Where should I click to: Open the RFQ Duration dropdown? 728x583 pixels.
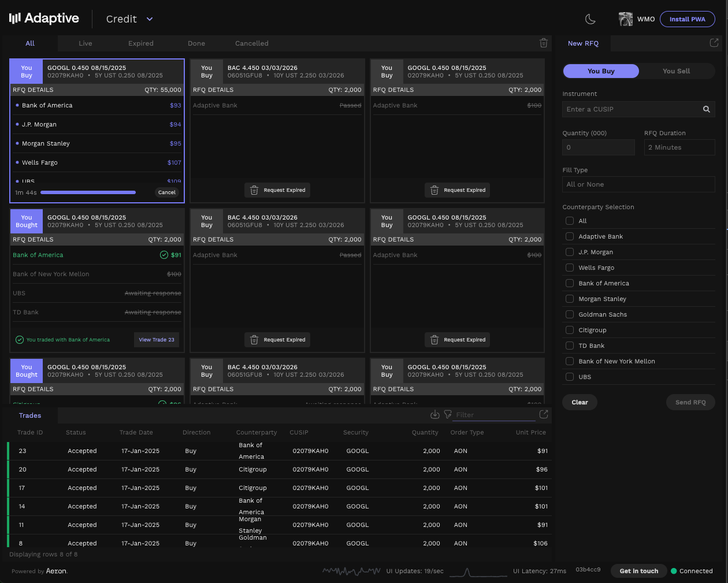click(679, 147)
